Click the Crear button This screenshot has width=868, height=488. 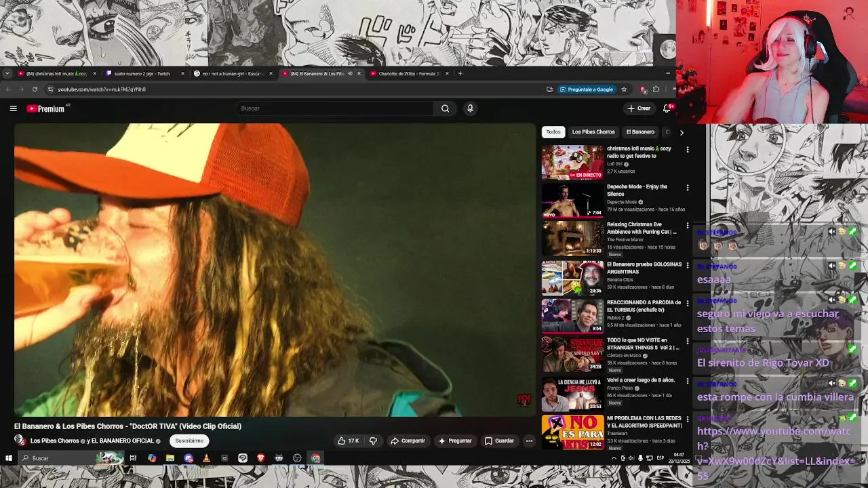click(639, 108)
